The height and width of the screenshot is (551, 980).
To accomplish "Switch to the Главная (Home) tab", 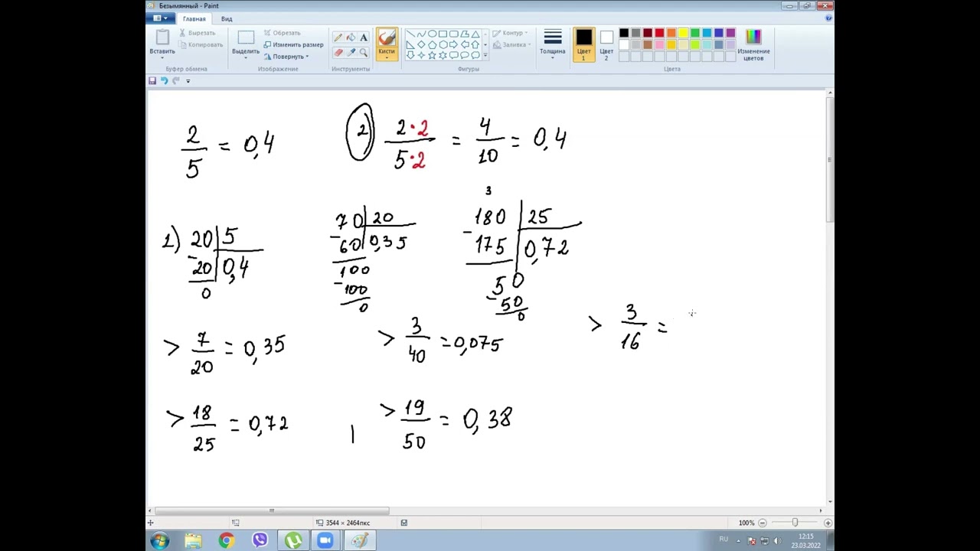I will (194, 18).
